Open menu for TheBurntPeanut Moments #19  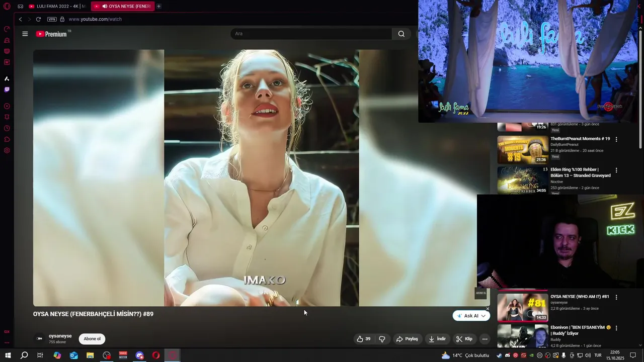(x=616, y=139)
